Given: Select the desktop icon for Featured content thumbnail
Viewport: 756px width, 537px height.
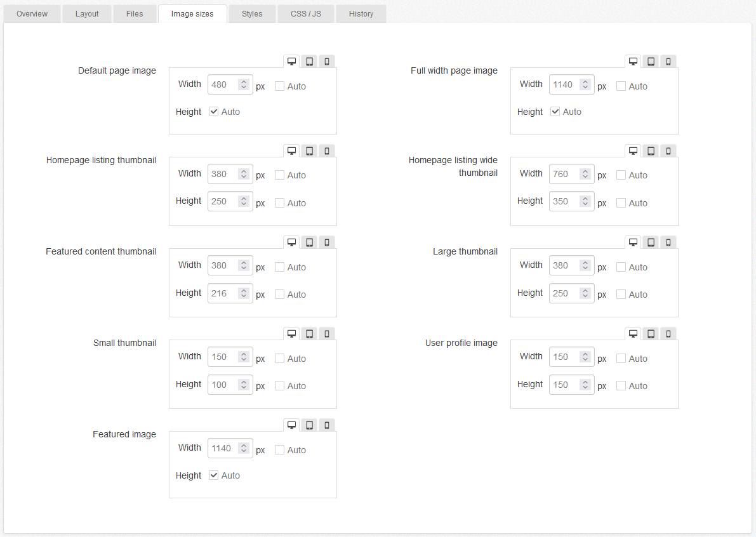Looking at the screenshot, I should tap(291, 242).
